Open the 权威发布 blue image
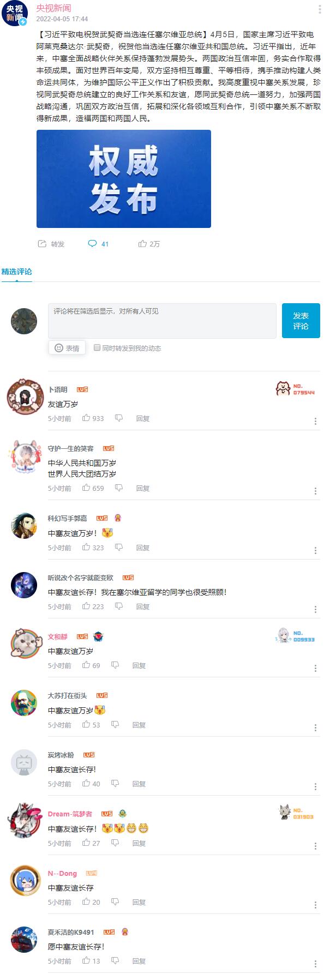Screen dimensions: 324x980 124,179
